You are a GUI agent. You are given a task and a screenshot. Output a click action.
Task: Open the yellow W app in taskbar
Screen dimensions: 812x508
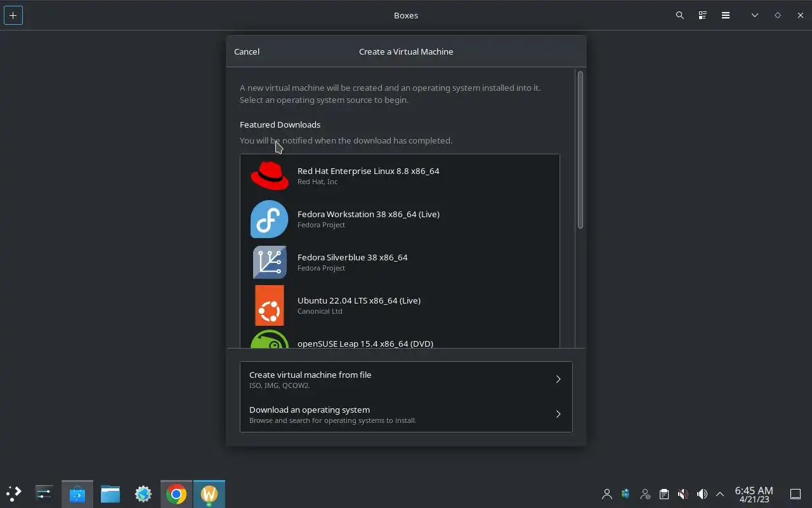(x=209, y=493)
